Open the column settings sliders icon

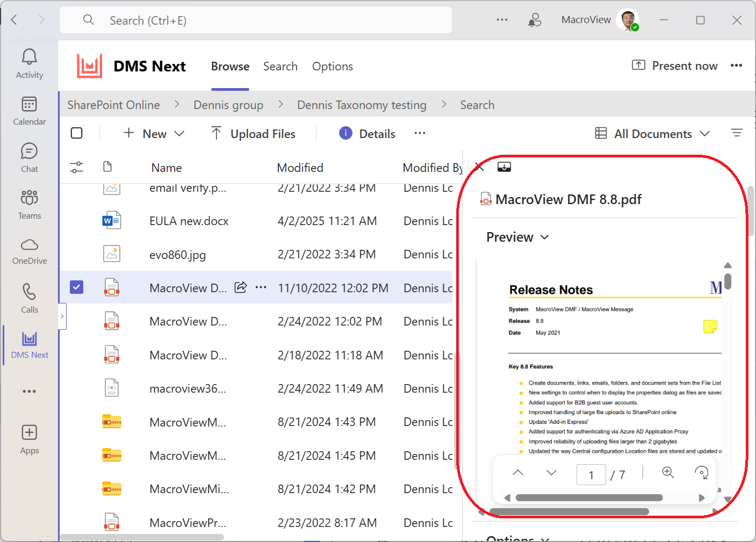(77, 168)
